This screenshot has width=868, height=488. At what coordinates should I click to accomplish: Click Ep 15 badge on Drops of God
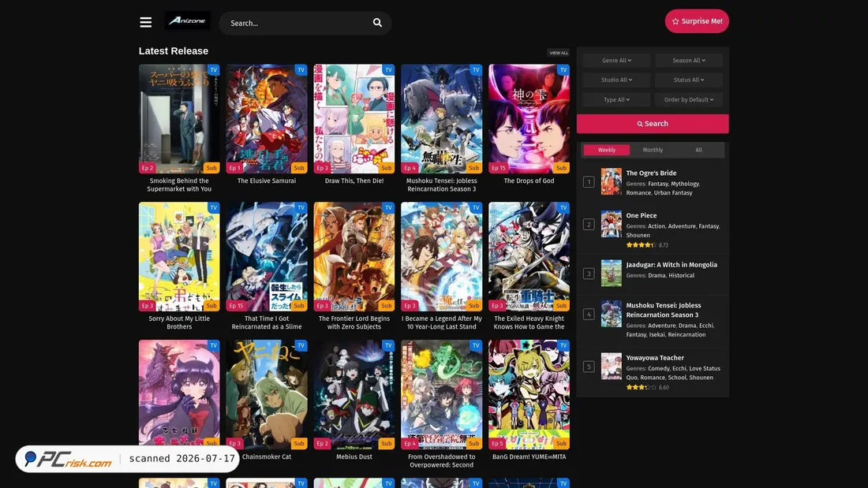tap(499, 168)
